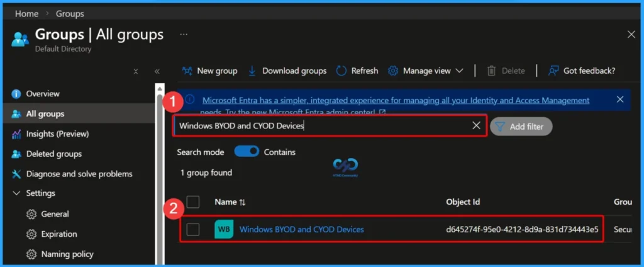Click New group button
Screen dimensions: 644x267
210,71
